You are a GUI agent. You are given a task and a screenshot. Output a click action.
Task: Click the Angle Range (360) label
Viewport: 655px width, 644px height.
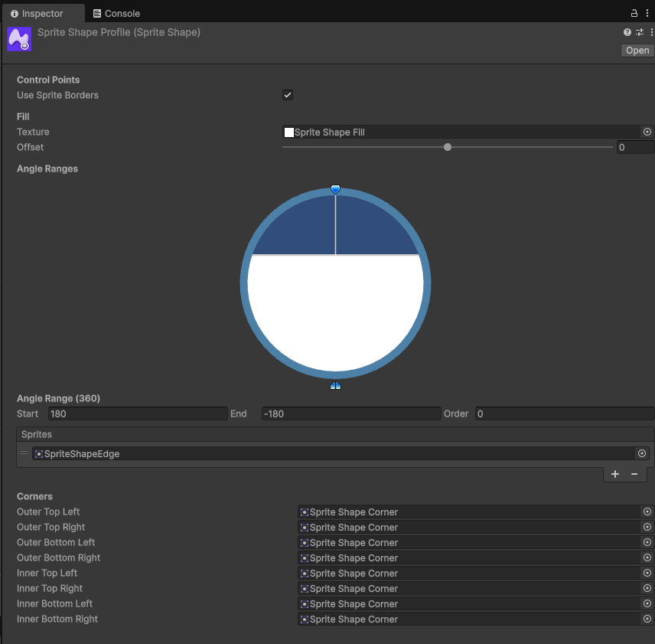(x=58, y=398)
